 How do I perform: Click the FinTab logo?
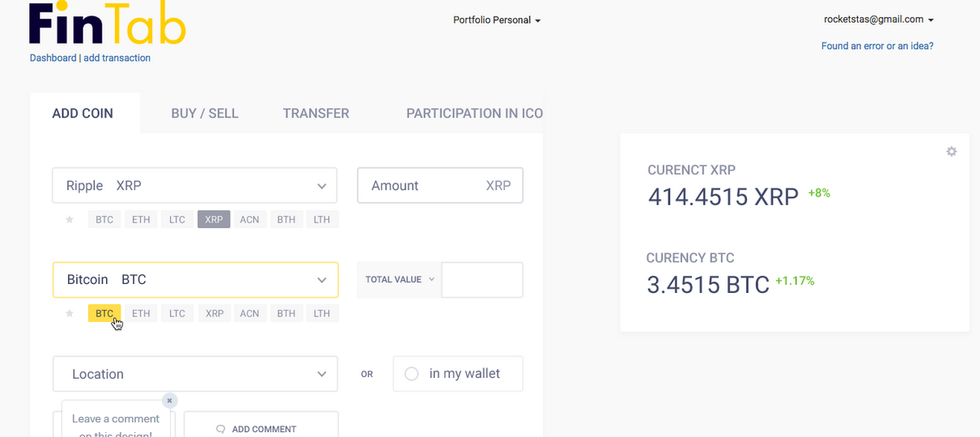108,25
